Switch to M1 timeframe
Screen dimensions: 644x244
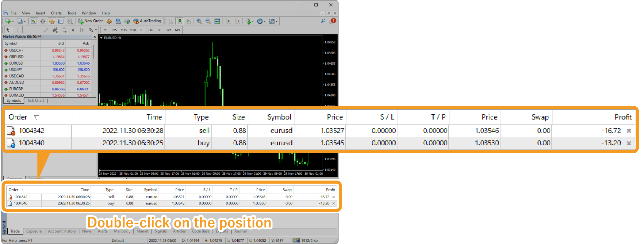click(x=106, y=30)
